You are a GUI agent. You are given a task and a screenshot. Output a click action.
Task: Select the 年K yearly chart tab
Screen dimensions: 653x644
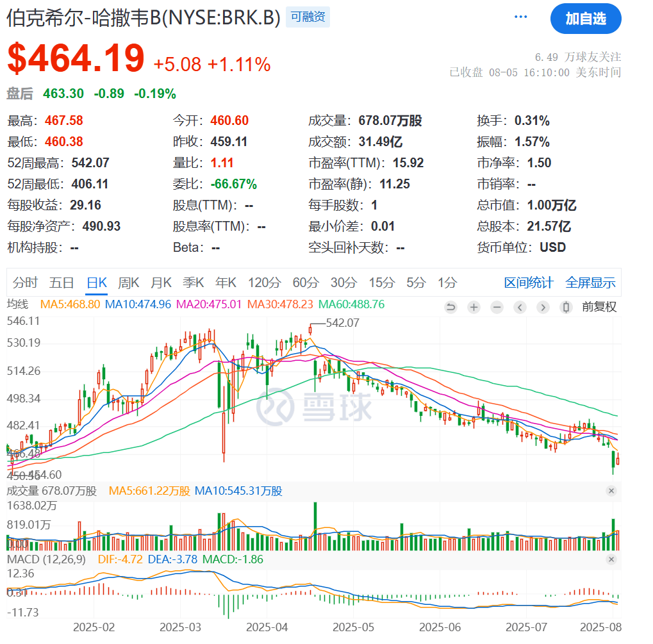point(226,283)
